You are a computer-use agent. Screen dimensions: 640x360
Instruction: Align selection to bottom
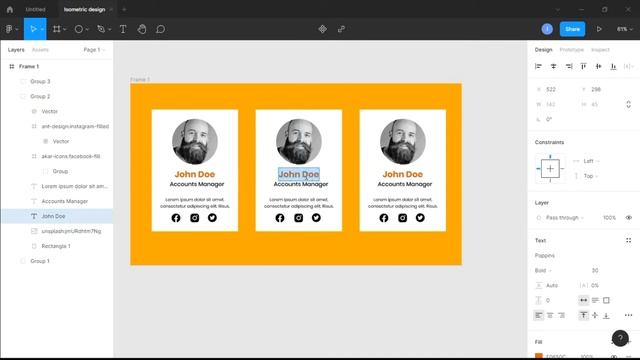[x=613, y=66]
